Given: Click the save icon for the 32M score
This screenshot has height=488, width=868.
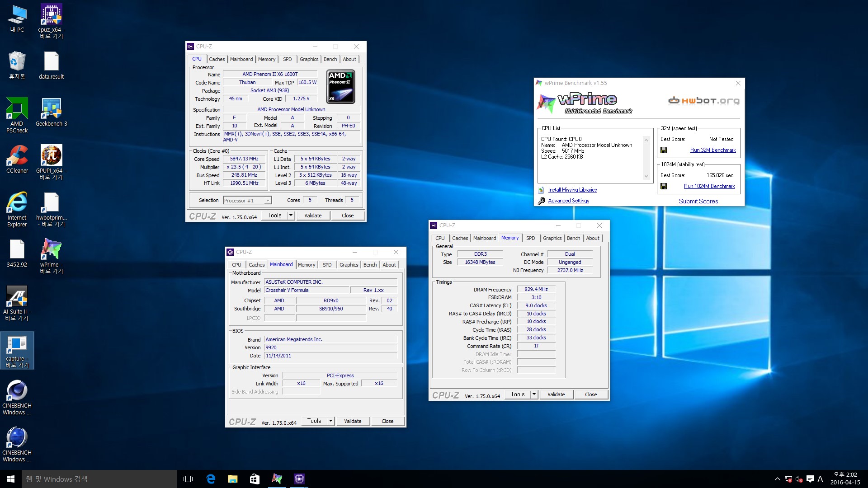Looking at the screenshot, I should tap(664, 150).
